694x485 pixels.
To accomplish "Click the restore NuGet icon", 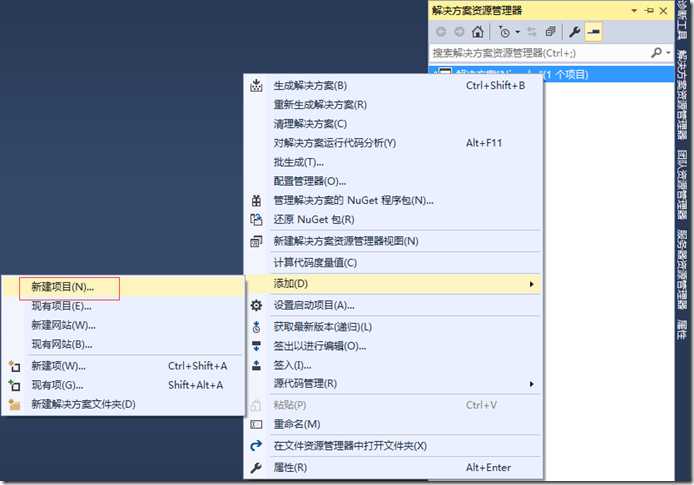I will (256, 219).
